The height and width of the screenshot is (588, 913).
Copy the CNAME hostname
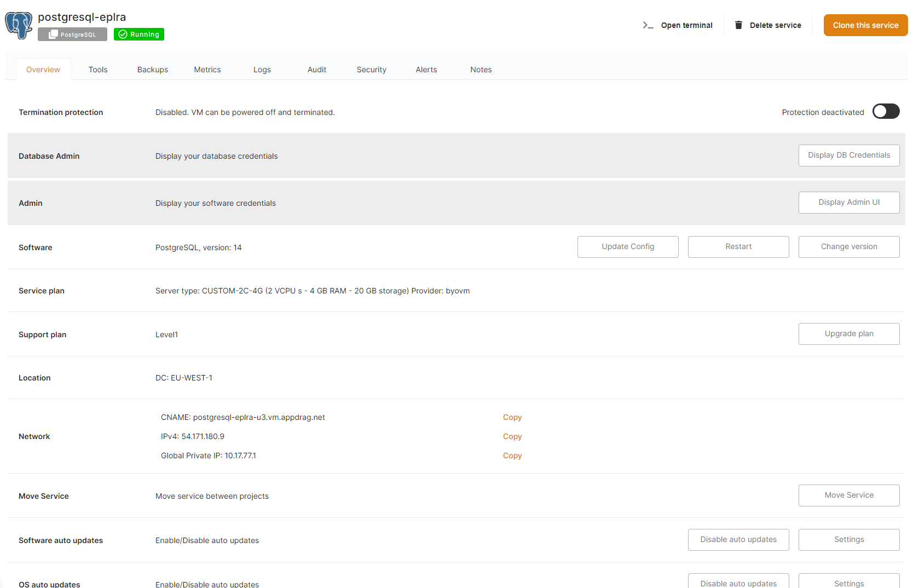pos(512,417)
